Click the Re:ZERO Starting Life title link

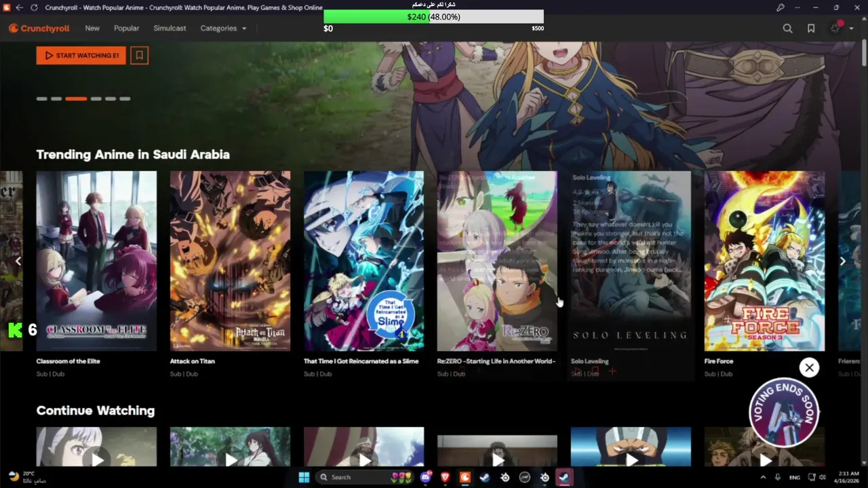point(496,361)
